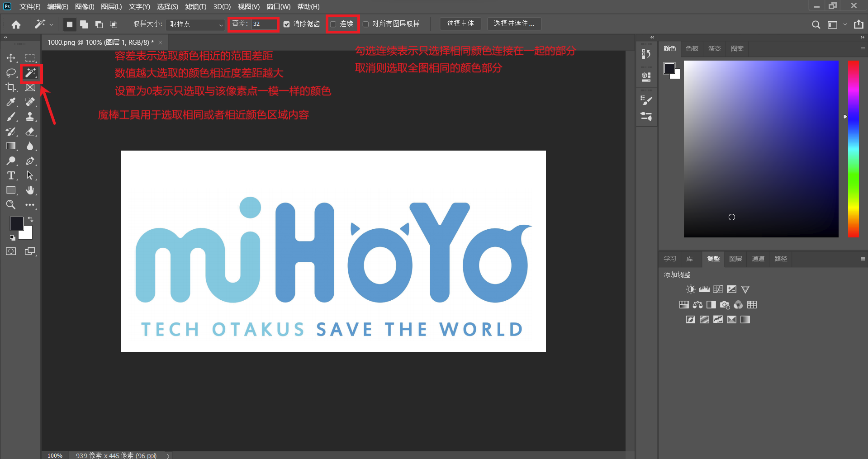Choose New Selection mode
868x459 pixels.
click(x=69, y=24)
